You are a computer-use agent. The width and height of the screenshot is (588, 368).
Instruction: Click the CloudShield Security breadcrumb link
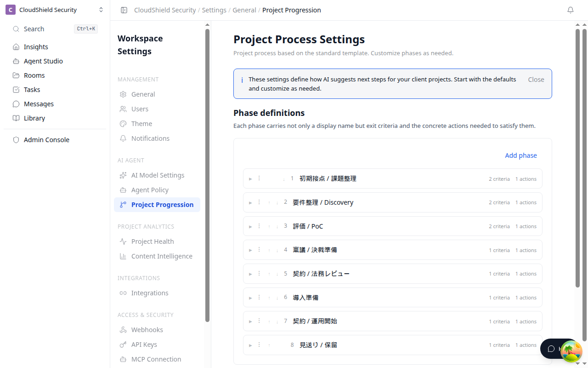click(165, 10)
